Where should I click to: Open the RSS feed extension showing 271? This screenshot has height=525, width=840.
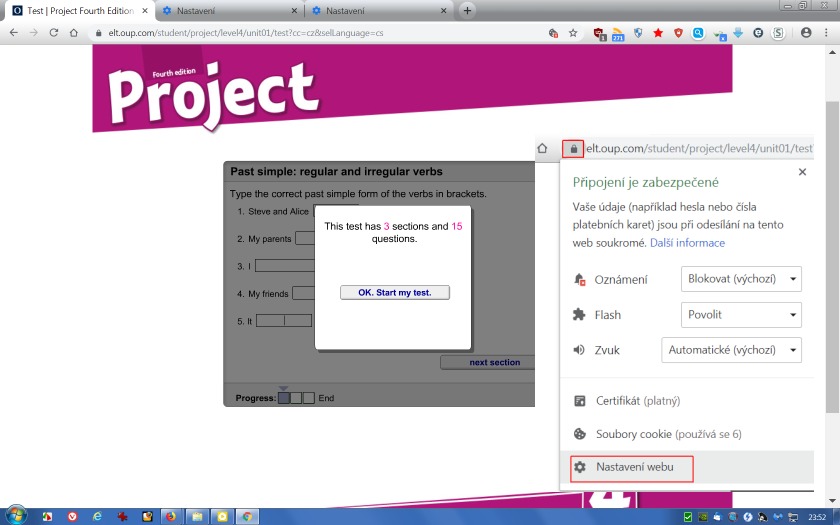[618, 34]
